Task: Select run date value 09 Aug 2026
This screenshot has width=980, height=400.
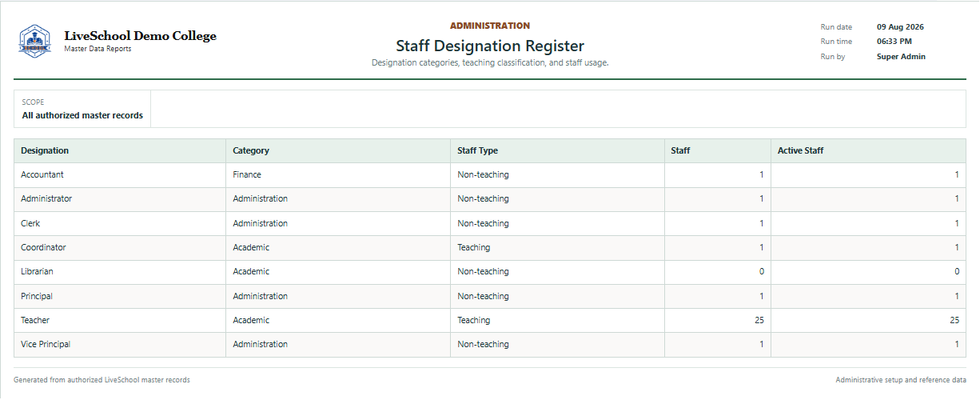Action: pos(900,26)
